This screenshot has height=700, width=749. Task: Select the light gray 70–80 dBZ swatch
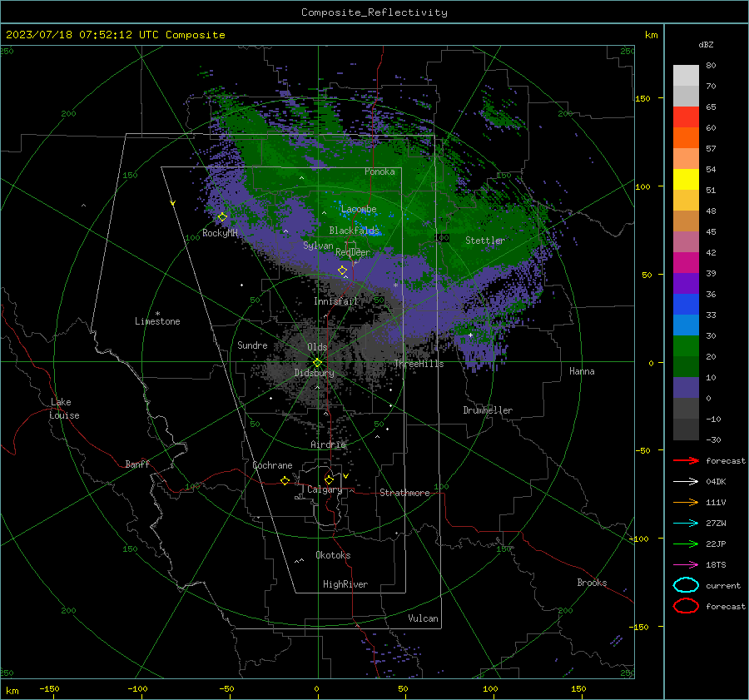pos(686,76)
